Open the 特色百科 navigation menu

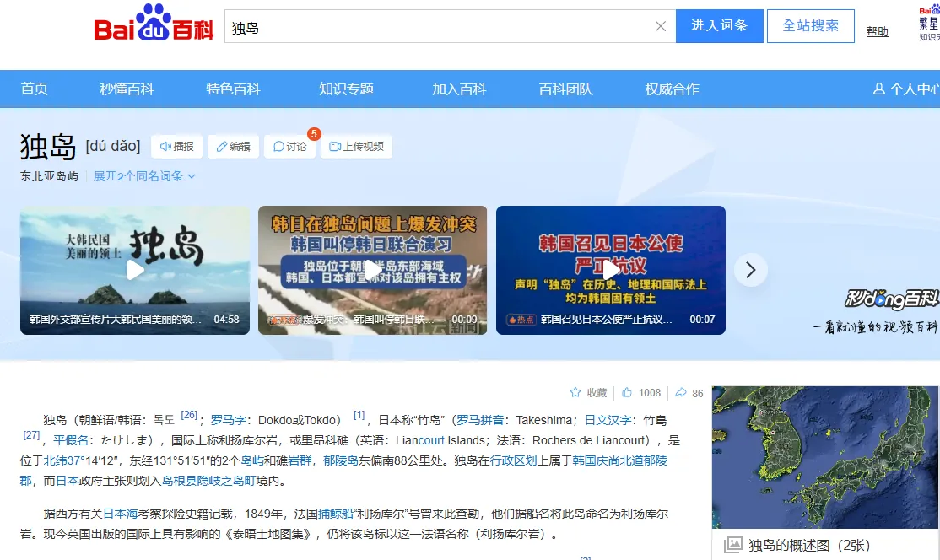click(x=233, y=89)
